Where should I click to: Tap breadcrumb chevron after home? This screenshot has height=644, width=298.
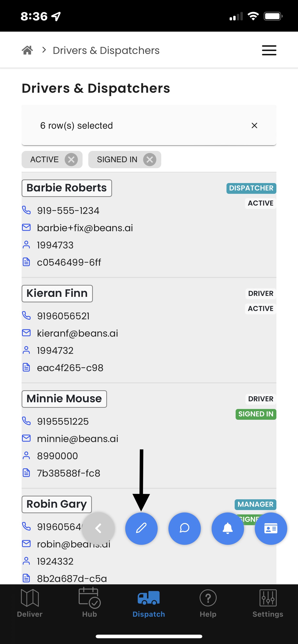tap(44, 50)
